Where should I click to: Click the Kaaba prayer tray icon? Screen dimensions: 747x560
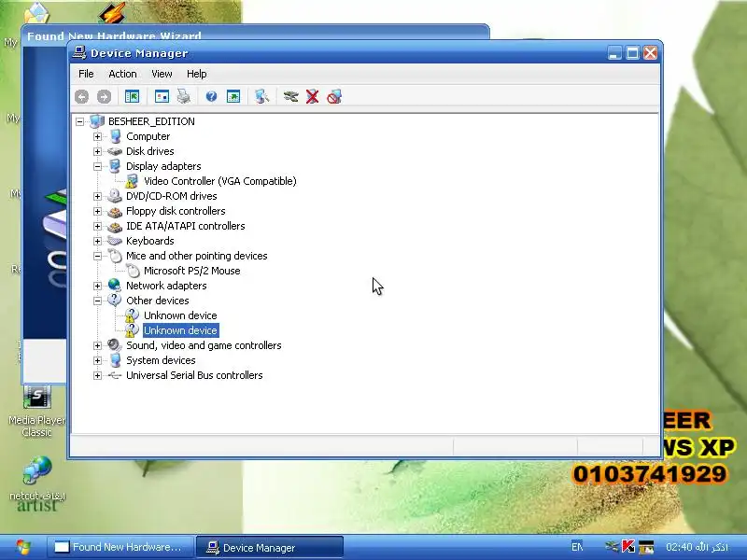tap(646, 547)
